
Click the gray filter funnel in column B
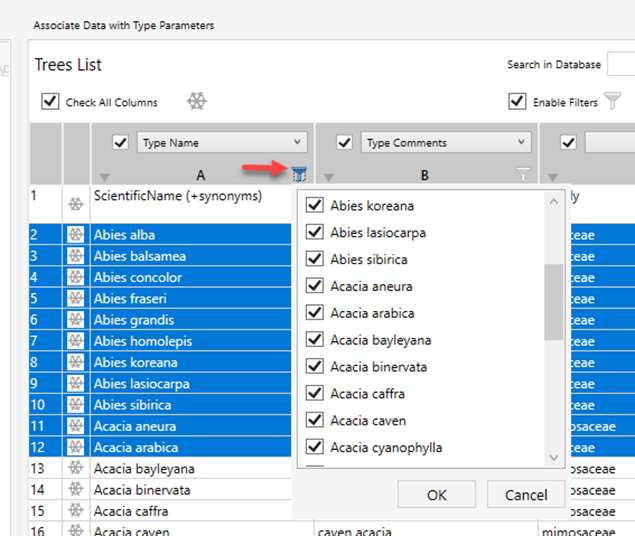[522, 175]
